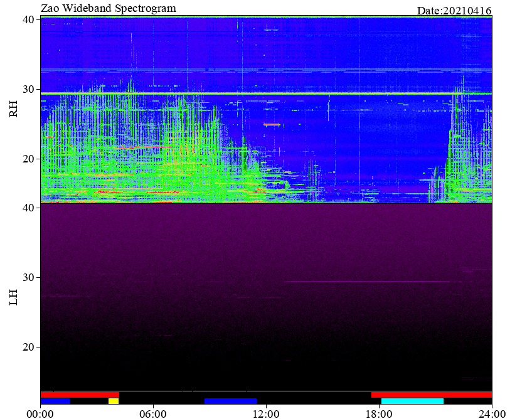Click the 18:00 time axis label
This screenshot has height=419, width=532.
coord(379,414)
